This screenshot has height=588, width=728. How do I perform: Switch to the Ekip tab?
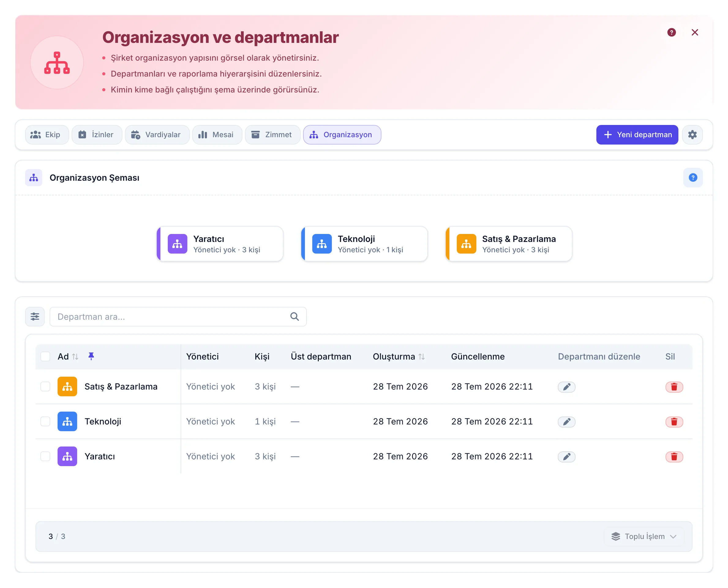[x=47, y=134]
